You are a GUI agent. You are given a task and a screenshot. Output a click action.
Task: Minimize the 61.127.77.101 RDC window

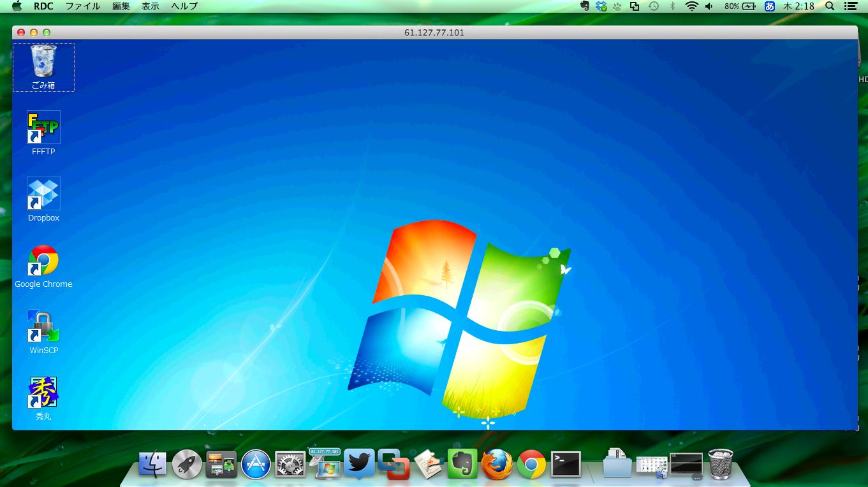click(x=34, y=33)
